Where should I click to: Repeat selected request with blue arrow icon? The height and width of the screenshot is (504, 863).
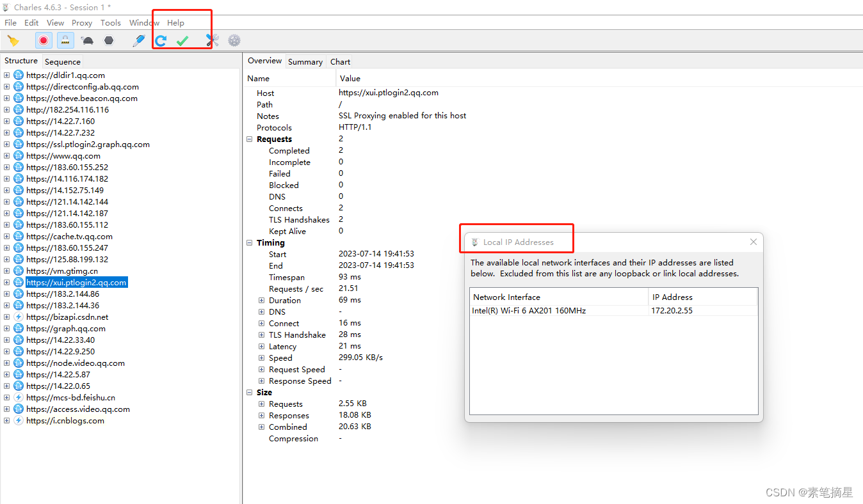161,41
